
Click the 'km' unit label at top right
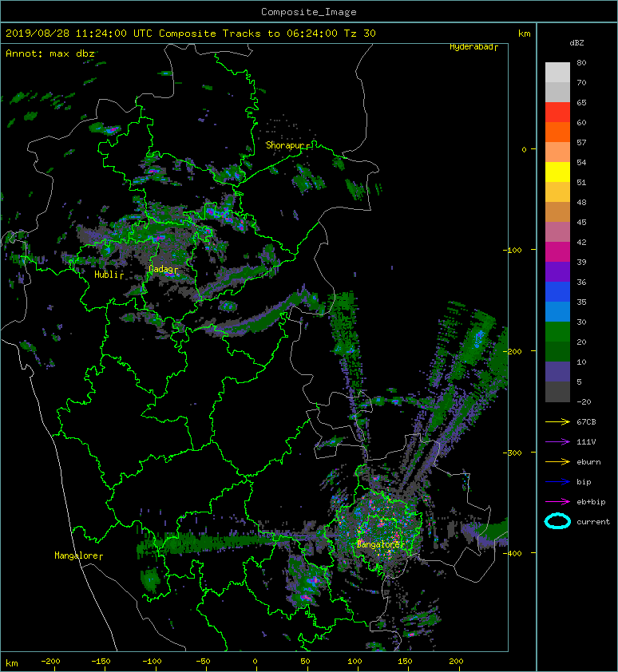(524, 34)
